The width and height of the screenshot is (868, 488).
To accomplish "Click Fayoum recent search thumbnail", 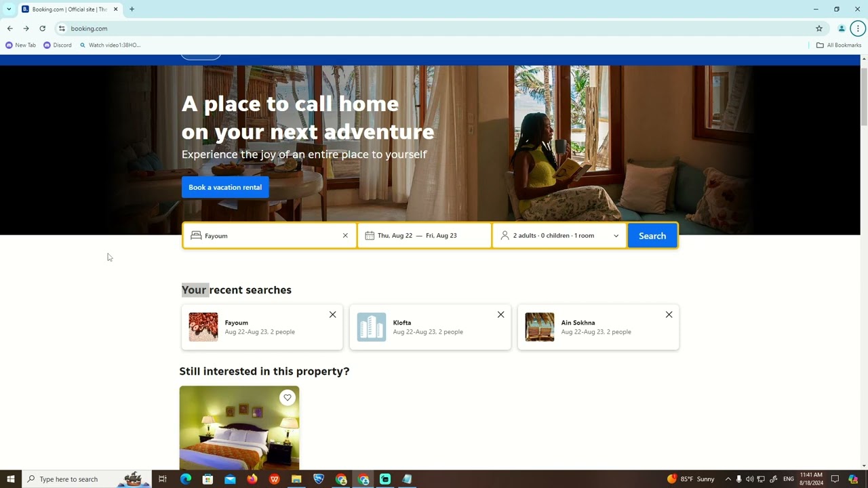I will [203, 327].
